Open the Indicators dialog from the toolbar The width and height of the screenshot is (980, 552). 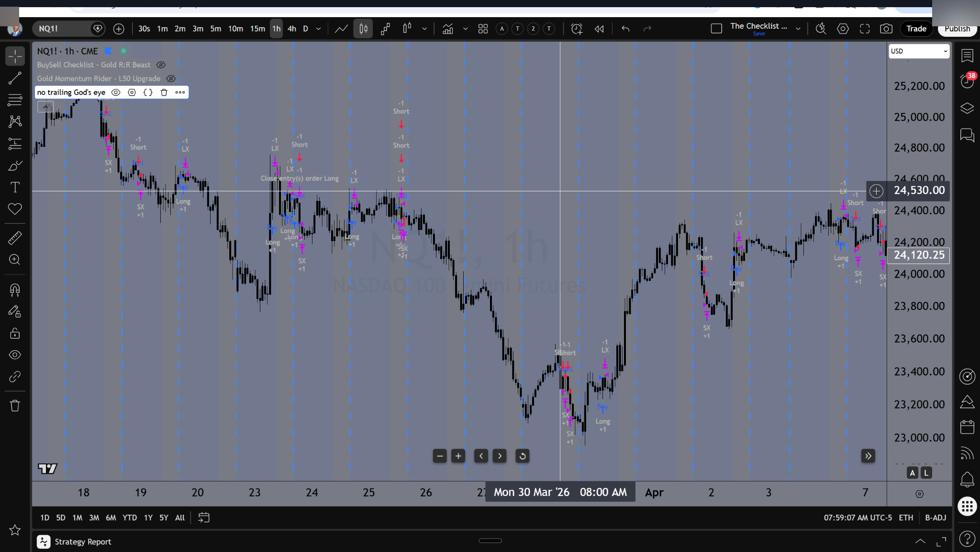[447, 29]
